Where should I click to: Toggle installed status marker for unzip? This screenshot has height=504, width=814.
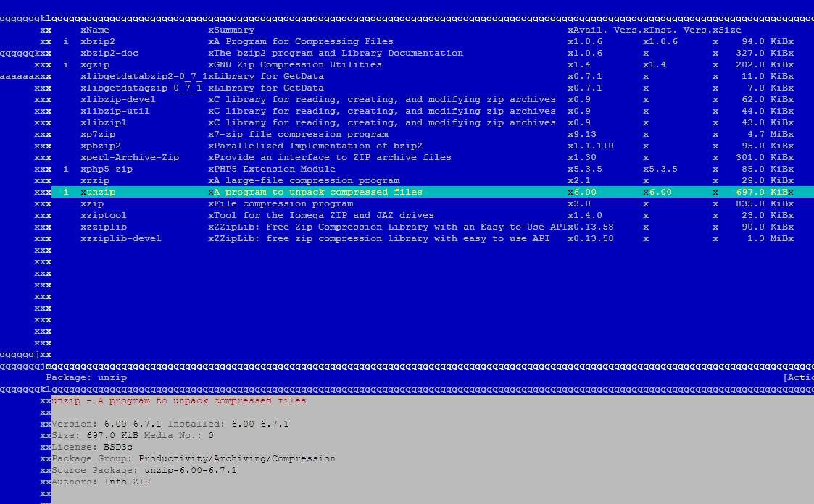tap(66, 192)
